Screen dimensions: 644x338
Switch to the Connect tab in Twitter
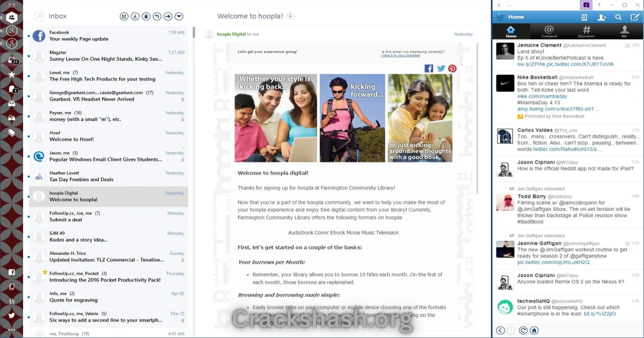click(549, 32)
